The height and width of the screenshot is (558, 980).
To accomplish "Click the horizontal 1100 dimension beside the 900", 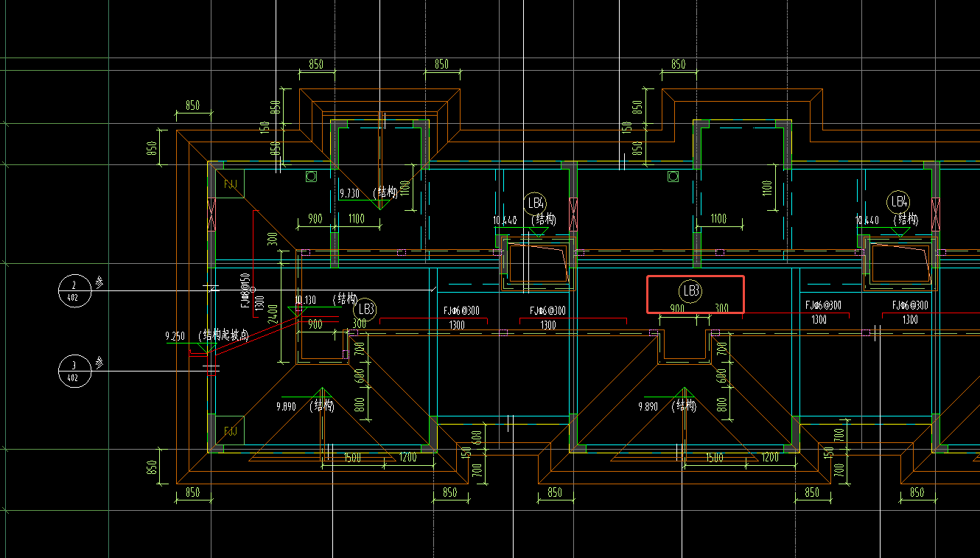I will 356,219.
